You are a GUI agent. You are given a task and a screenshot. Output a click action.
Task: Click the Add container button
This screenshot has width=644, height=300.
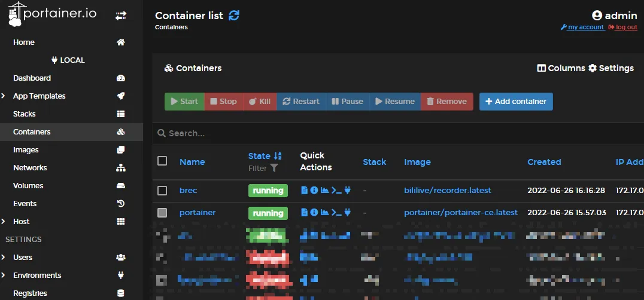[x=516, y=102]
